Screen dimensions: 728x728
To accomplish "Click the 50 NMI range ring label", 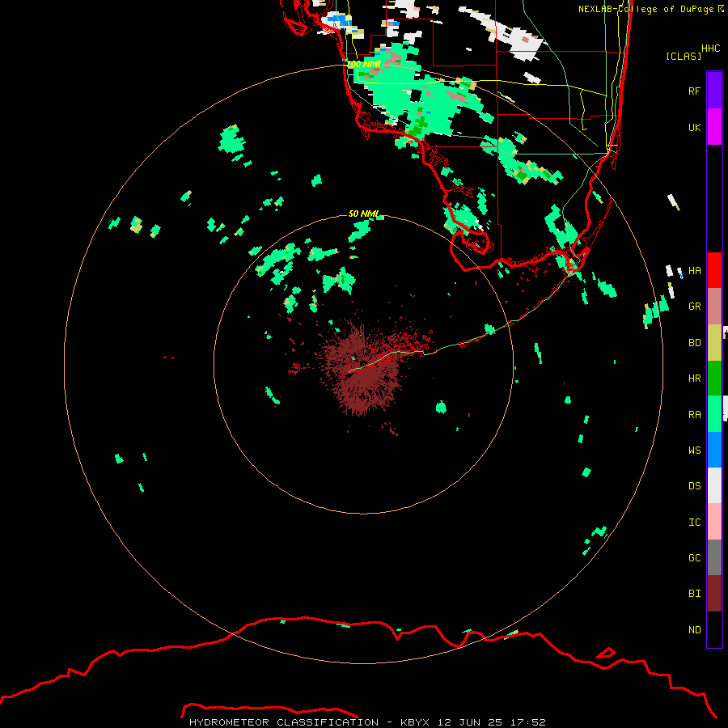I will [x=364, y=214].
